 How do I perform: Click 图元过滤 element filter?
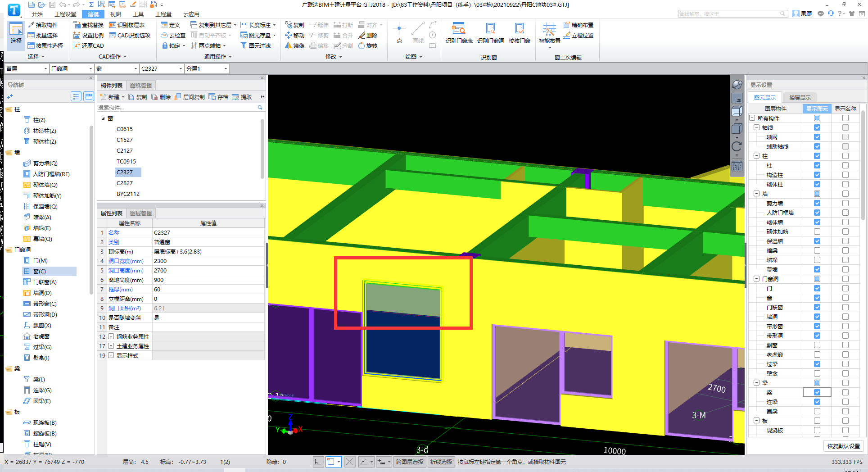click(x=256, y=45)
